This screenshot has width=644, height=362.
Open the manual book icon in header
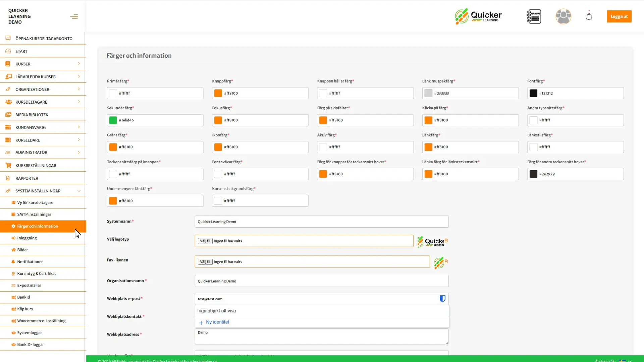pyautogui.click(x=534, y=16)
